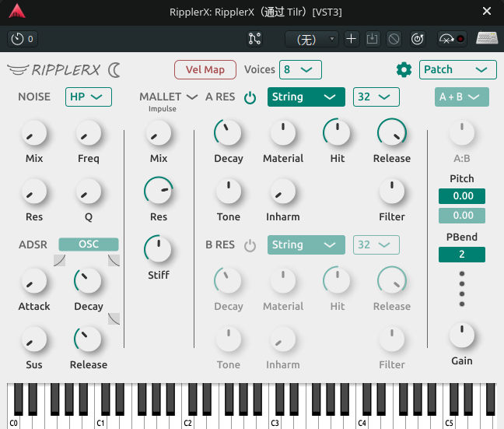
Task: Open A RES 32 partials dropdown
Action: coord(376,97)
